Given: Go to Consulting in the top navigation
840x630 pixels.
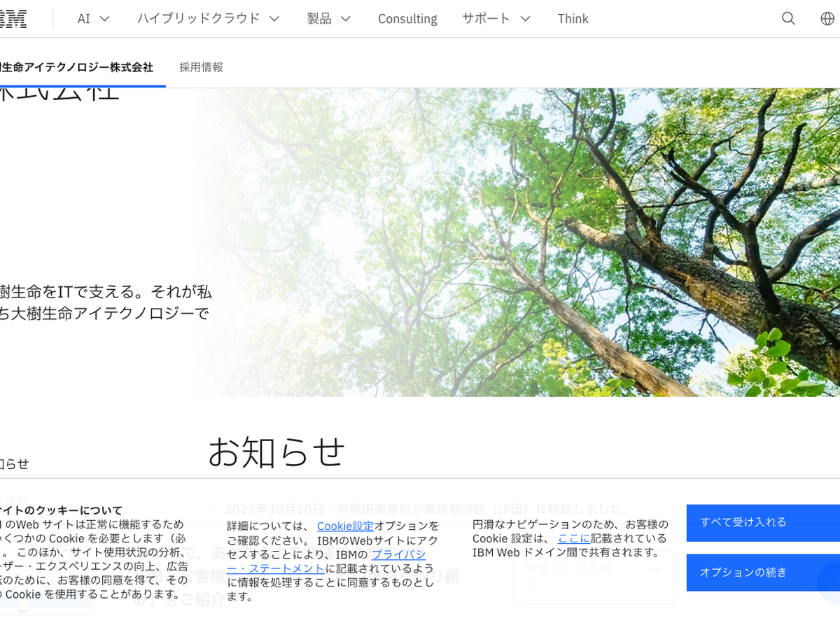Looking at the screenshot, I should coord(407,19).
